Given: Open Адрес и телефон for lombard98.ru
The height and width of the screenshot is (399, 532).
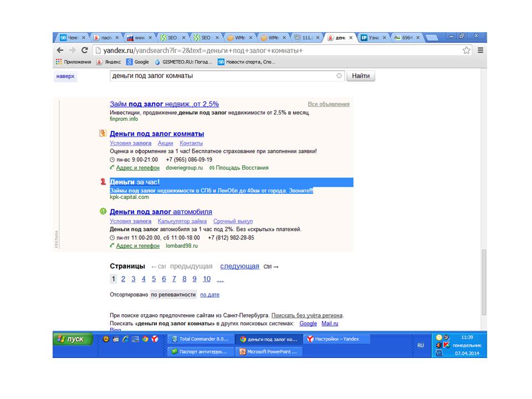Looking at the screenshot, I should (x=138, y=245).
